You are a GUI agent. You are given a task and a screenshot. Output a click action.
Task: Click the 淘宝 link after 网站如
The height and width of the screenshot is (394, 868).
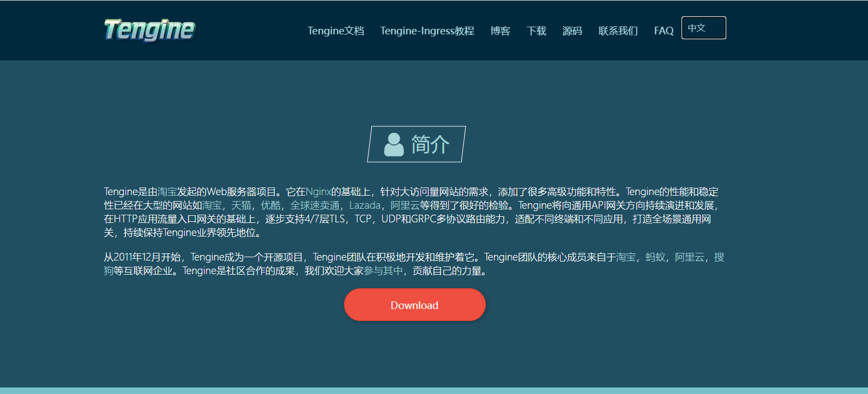click(x=212, y=205)
